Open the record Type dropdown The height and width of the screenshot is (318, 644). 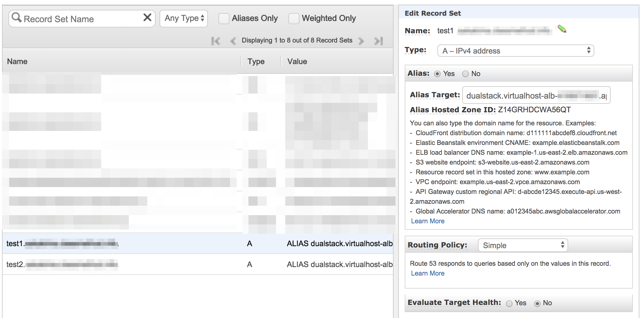[x=516, y=51]
